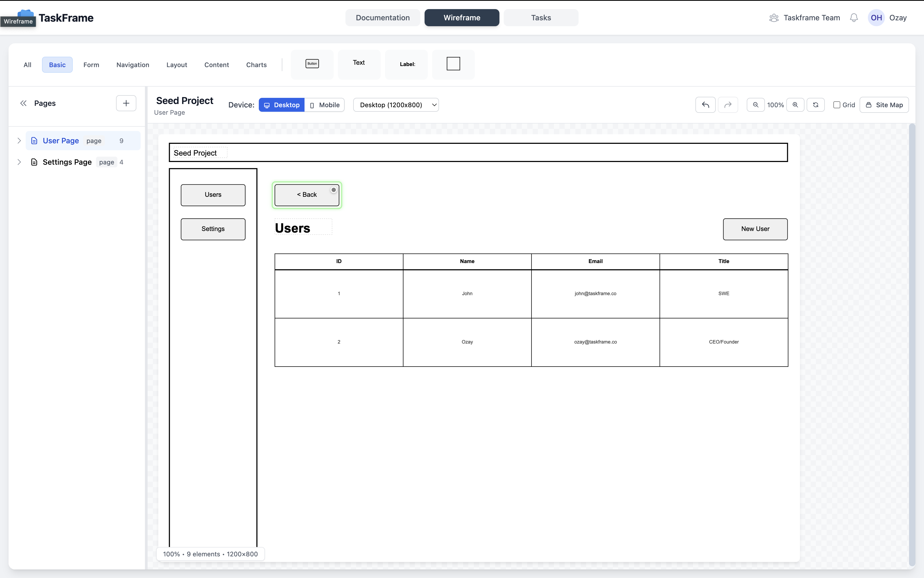Select the Users heading text on canvas

pyautogui.click(x=293, y=228)
